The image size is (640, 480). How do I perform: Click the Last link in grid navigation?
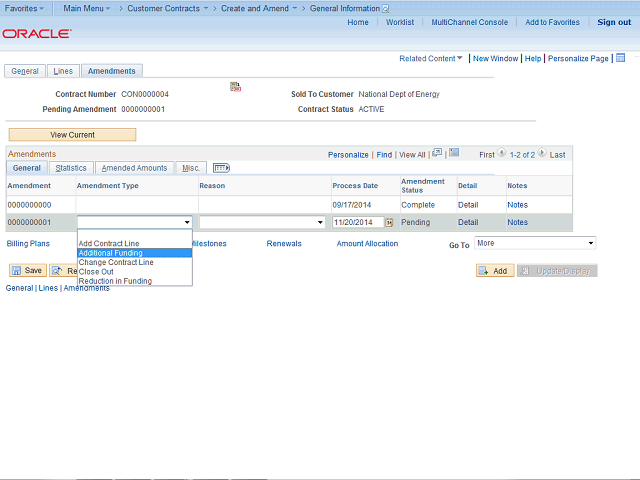pyautogui.click(x=557, y=155)
